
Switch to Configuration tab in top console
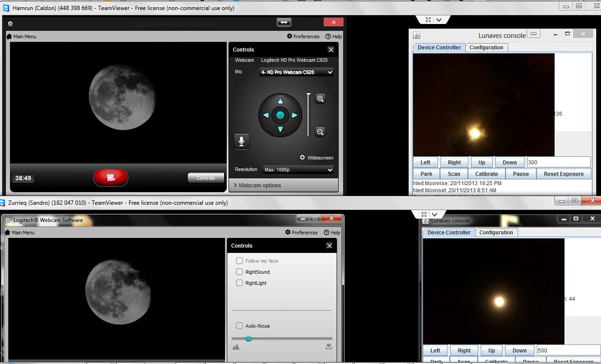tap(486, 47)
